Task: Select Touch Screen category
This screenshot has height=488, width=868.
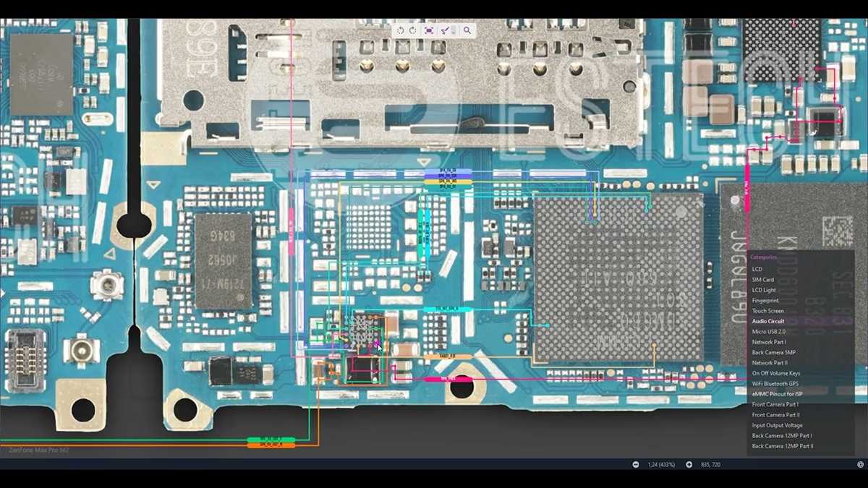Action: click(768, 311)
